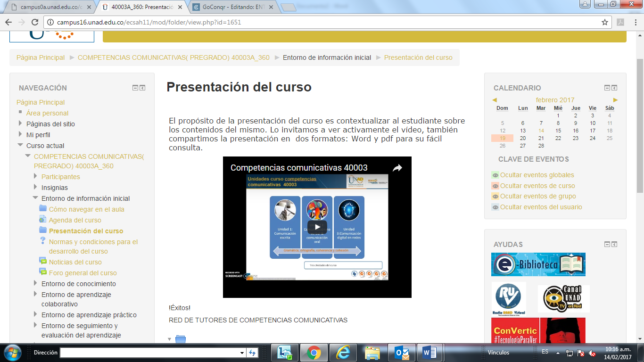Bookmark page with the star icon
The width and height of the screenshot is (644, 362).
(x=605, y=22)
